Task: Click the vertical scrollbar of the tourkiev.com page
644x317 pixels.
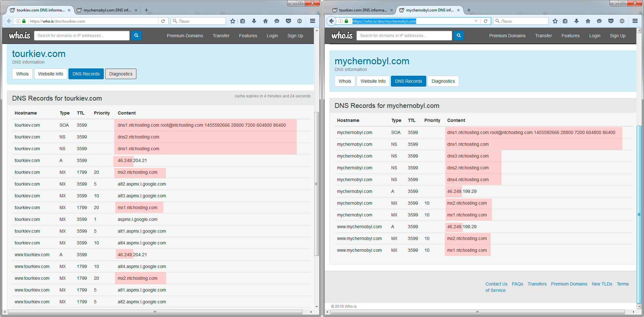Action: 316,184
